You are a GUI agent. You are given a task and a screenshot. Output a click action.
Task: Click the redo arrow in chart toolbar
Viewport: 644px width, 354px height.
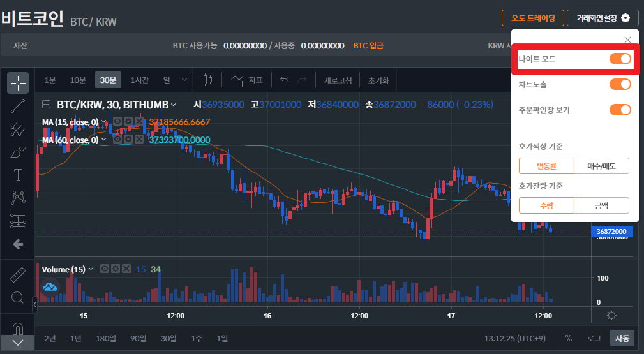click(303, 80)
